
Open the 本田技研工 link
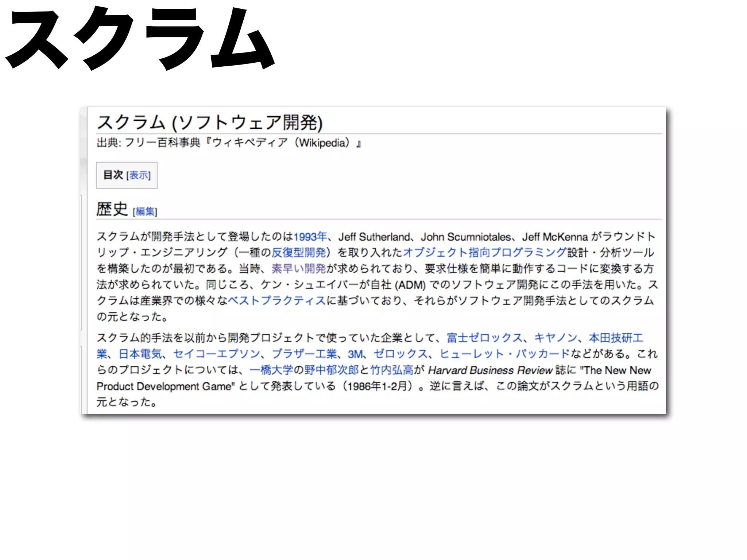coord(616,338)
